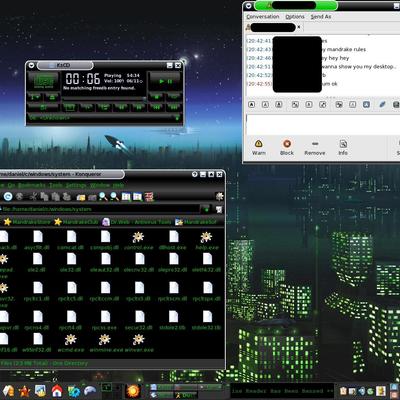The width and height of the screenshot is (400, 400).
Task: Select the winmine.exe file icon
Action: pyautogui.click(x=105, y=340)
